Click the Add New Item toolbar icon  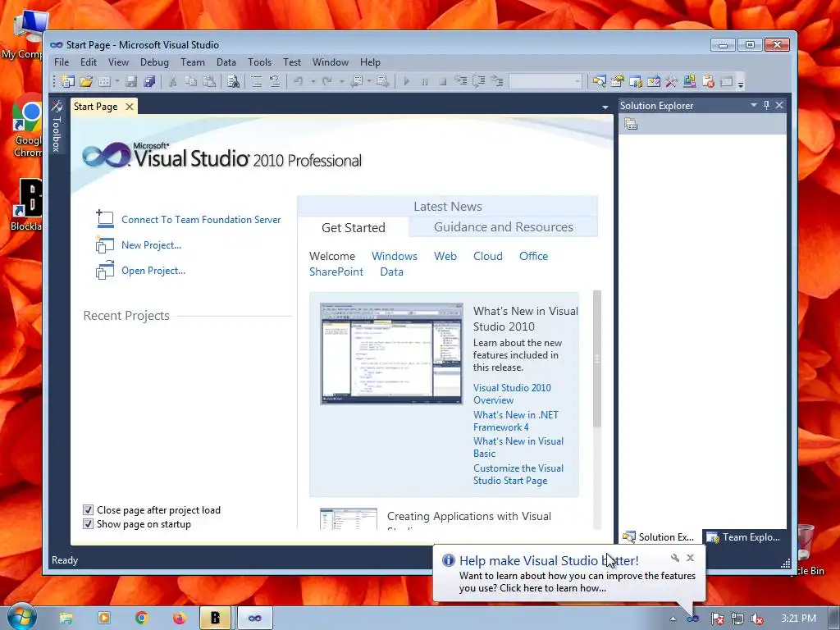coord(104,81)
